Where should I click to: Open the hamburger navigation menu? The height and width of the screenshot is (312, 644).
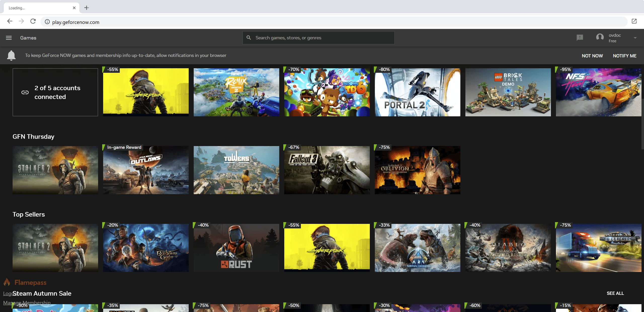[x=9, y=38]
